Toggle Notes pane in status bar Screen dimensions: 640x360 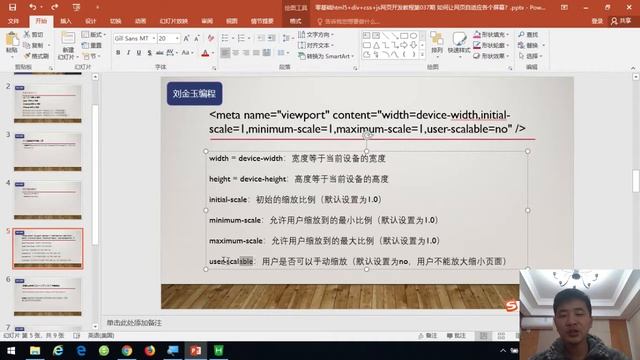pos(428,336)
